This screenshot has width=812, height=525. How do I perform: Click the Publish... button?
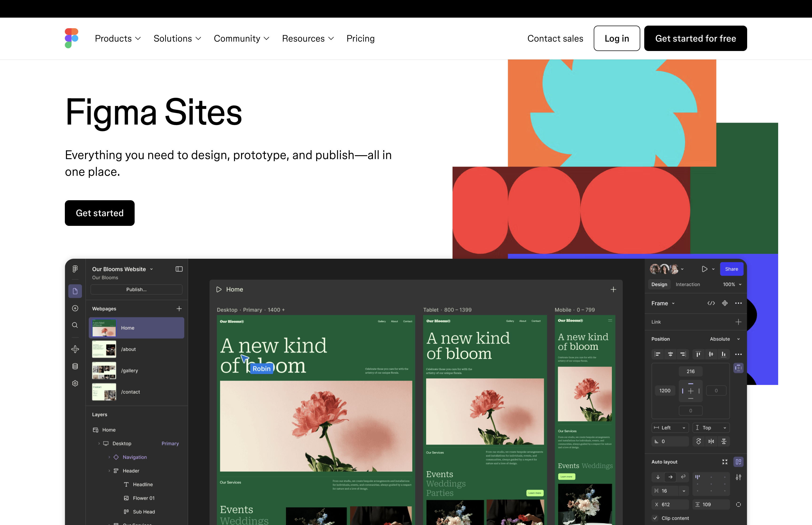coord(136,290)
